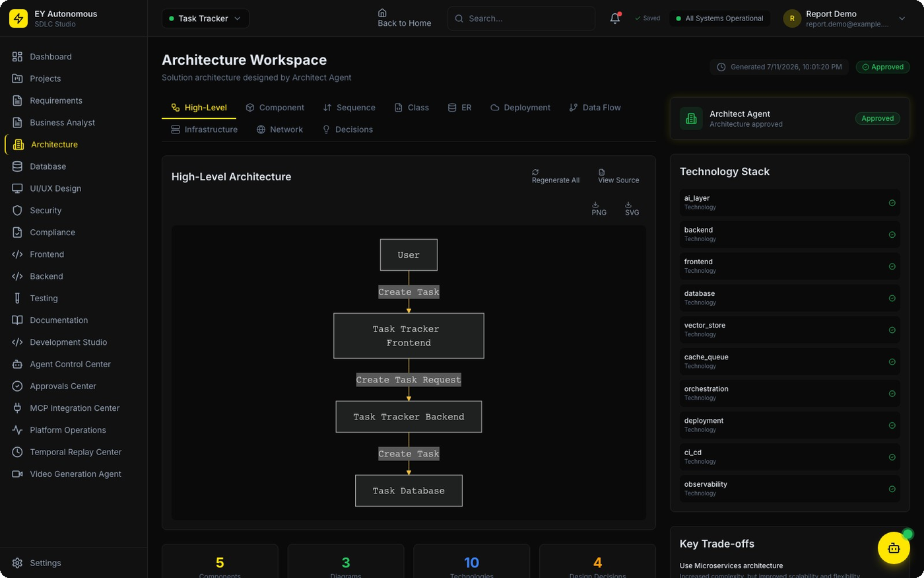The image size is (924, 578).
Task: Click the Requirements document icon
Action: coord(17,100)
